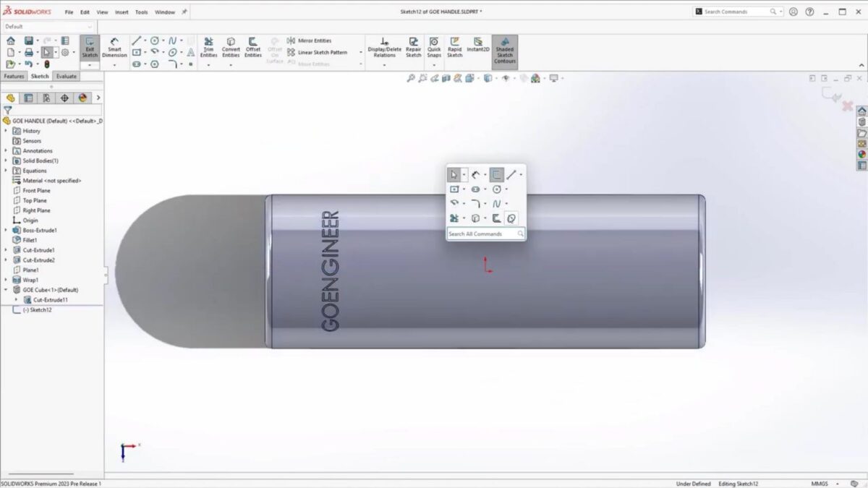Viewport: 868px width, 488px height.
Task: Select the Spline tool in the ribbon
Action: click(x=172, y=40)
